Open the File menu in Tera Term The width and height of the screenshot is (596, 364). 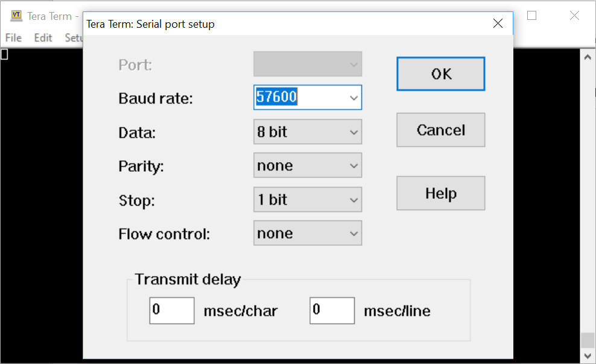click(13, 37)
